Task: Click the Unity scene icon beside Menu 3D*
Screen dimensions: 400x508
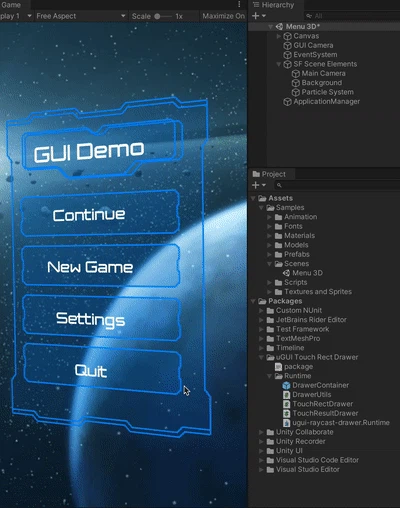Action: [x=279, y=27]
